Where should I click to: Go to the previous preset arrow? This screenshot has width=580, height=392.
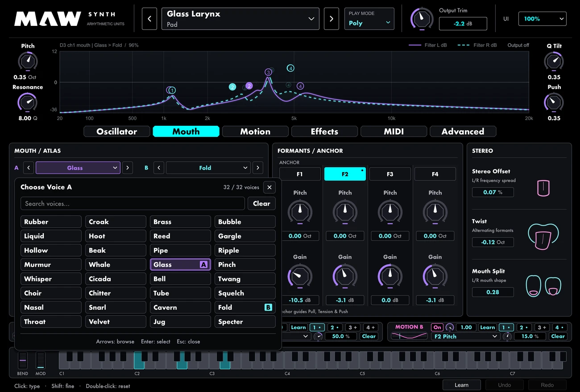[149, 19]
